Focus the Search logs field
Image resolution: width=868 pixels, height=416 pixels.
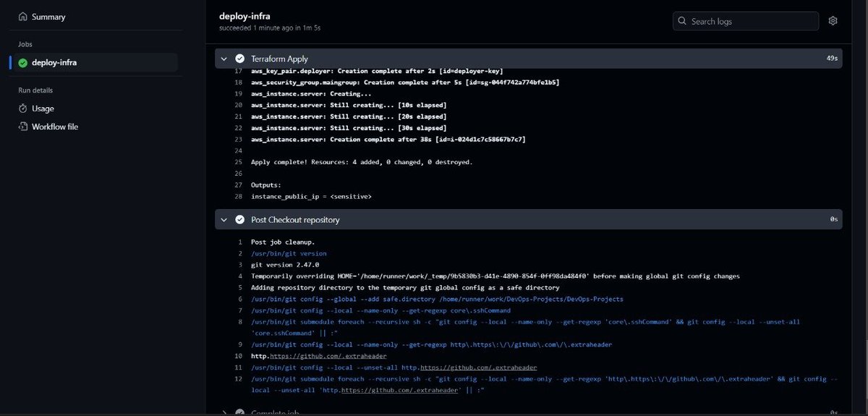coord(746,21)
